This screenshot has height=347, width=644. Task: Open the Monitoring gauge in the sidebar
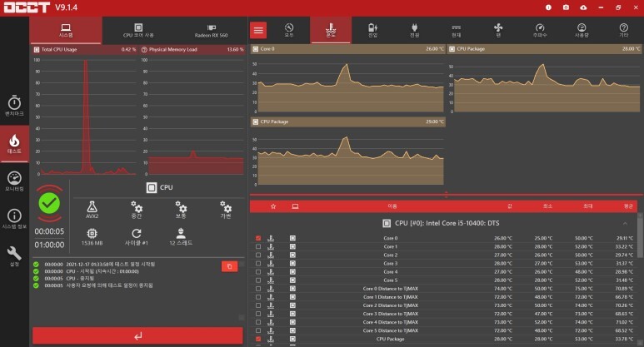(14, 181)
